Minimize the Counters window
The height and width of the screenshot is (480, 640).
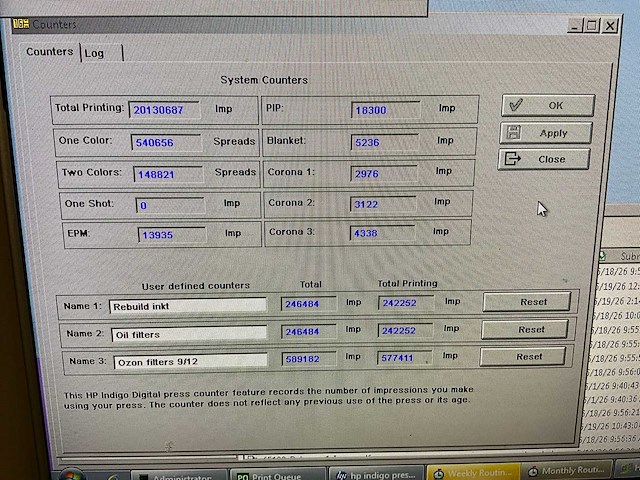click(x=575, y=26)
